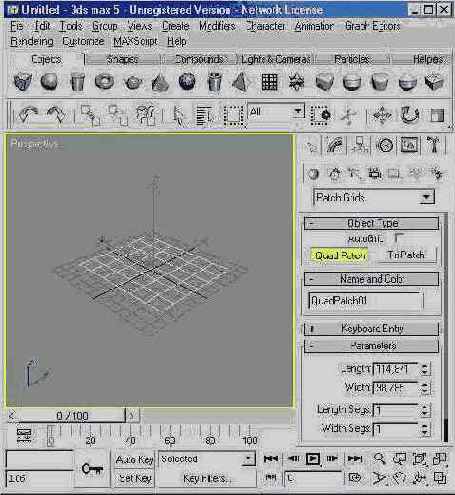Screen dimensions: 455x495
Task: Open the Select by Name list icon
Action: (x=204, y=115)
